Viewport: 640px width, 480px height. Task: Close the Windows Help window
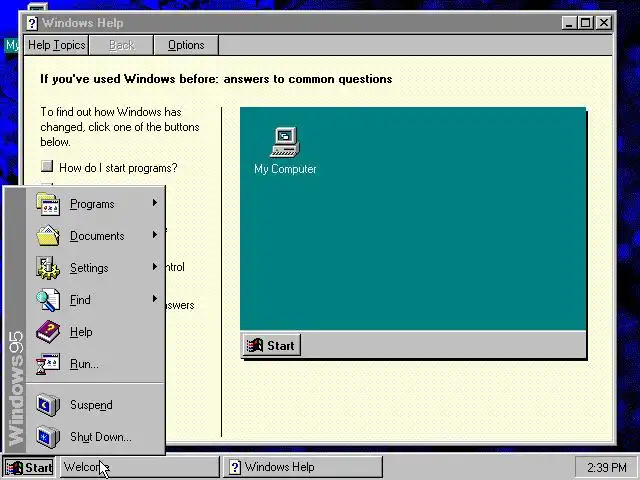[x=604, y=23]
